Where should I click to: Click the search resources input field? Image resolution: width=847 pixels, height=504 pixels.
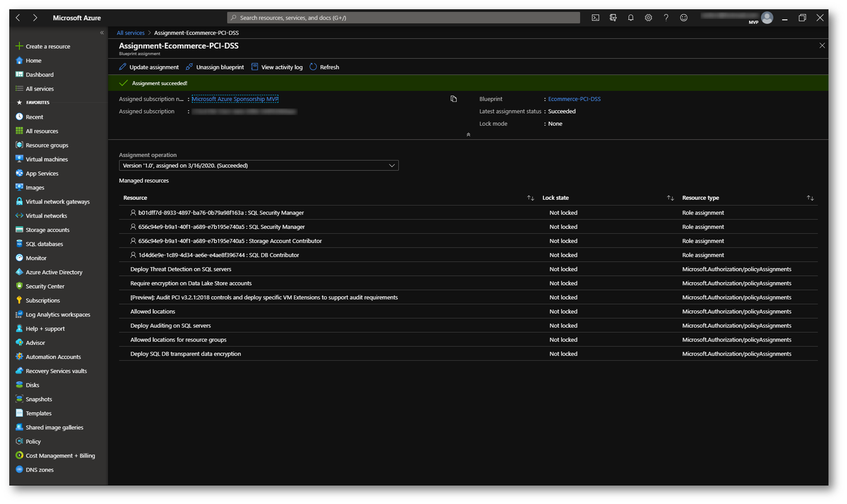403,18
